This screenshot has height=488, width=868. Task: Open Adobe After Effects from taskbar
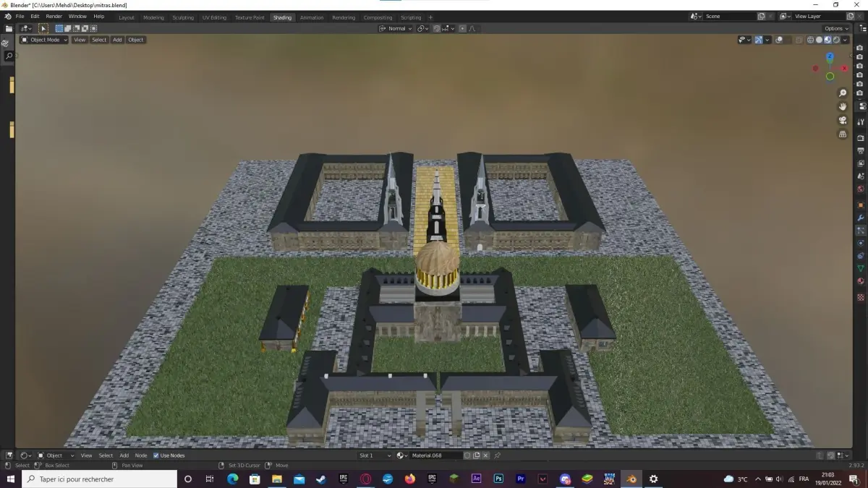(x=476, y=479)
